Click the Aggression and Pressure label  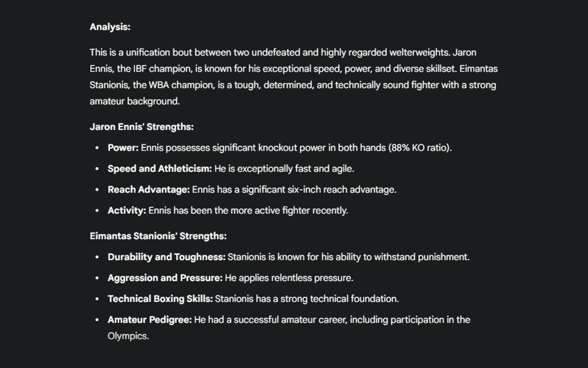(x=165, y=278)
